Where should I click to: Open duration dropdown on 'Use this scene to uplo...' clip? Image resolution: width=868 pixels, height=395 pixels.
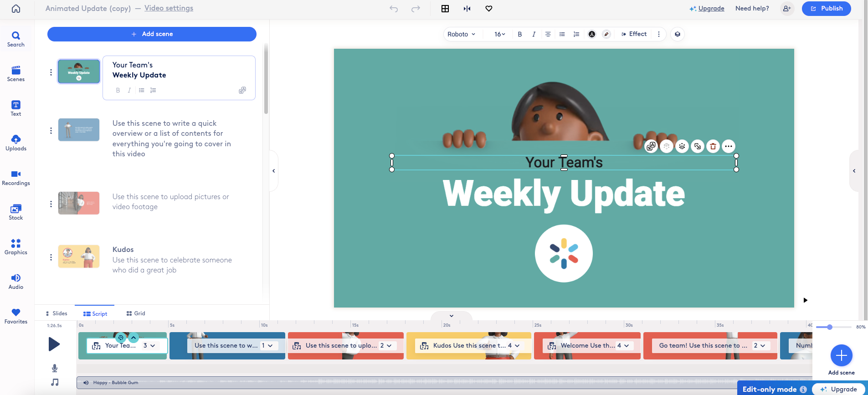click(386, 346)
